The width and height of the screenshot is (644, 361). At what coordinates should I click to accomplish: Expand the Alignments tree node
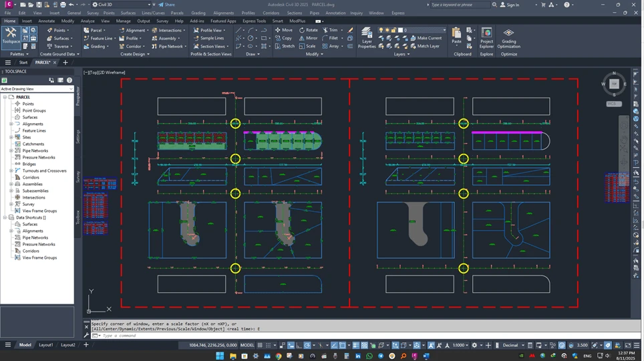pyautogui.click(x=11, y=124)
